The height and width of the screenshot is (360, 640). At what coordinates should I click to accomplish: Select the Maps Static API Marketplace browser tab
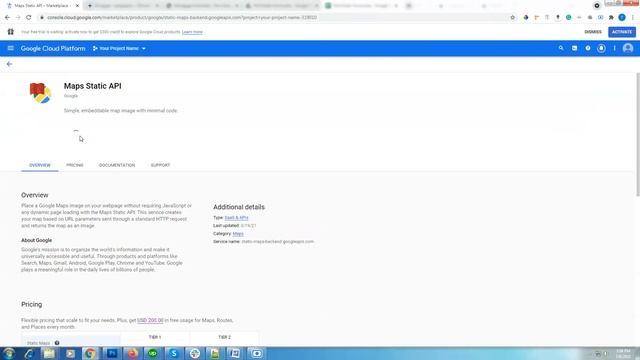pos(41,6)
